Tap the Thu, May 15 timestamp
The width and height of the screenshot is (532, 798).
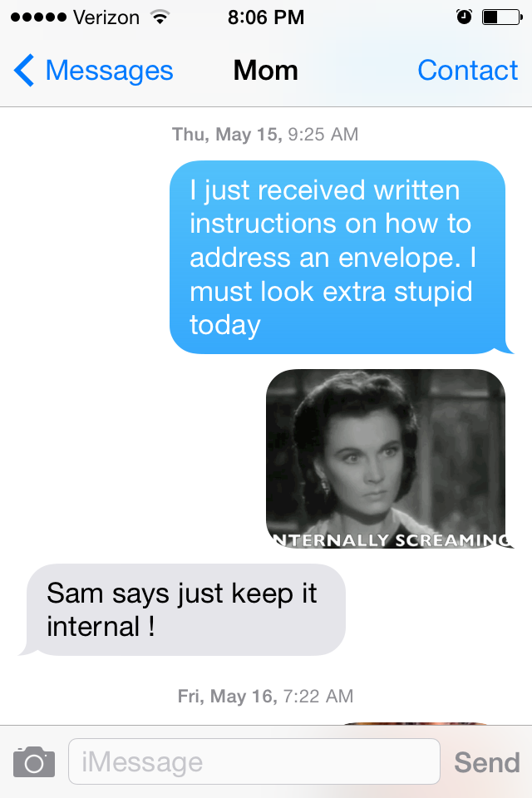click(x=265, y=135)
